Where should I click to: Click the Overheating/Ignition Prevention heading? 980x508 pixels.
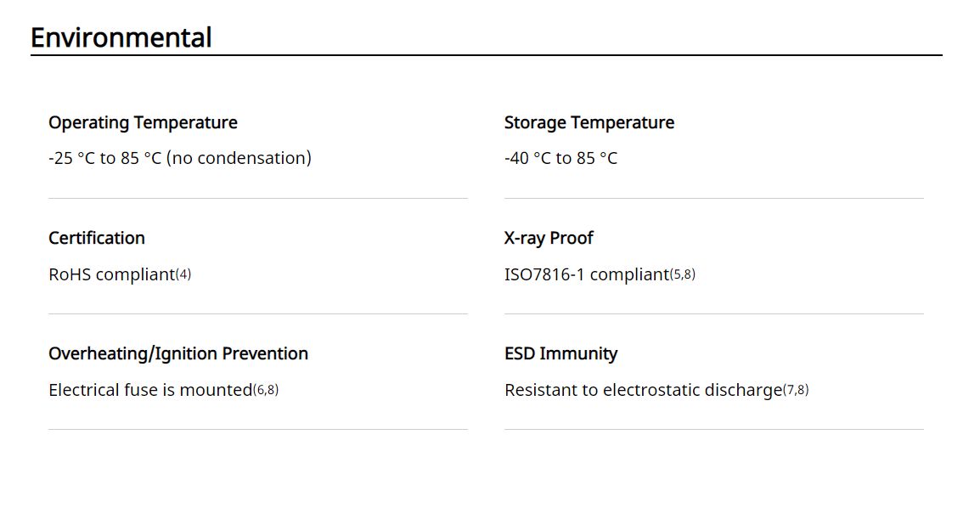pos(178,353)
